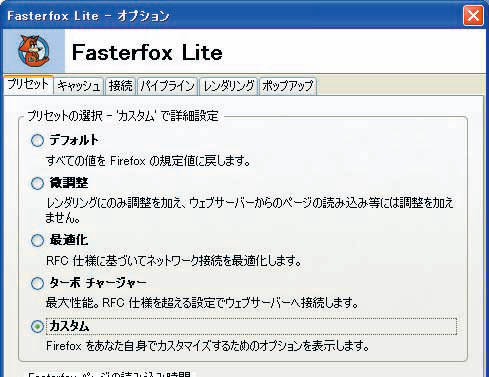The height and width of the screenshot is (377, 489).
Task: Switch to the パイプライン tab
Action: point(167,86)
